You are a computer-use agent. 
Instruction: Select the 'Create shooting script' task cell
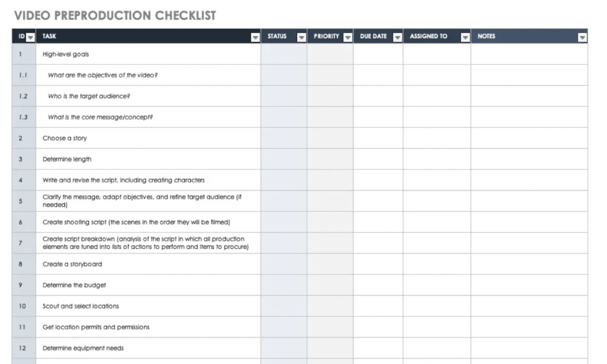[136, 222]
